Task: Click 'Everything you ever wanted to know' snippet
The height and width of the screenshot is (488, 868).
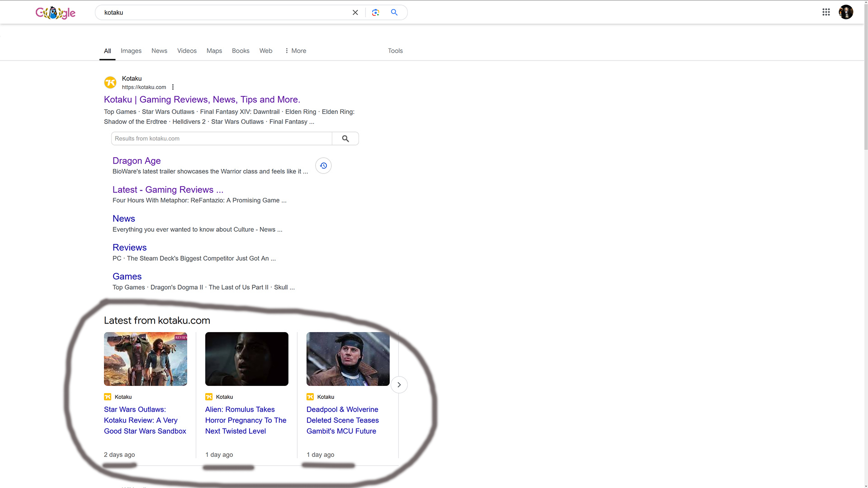Action: 197,230
